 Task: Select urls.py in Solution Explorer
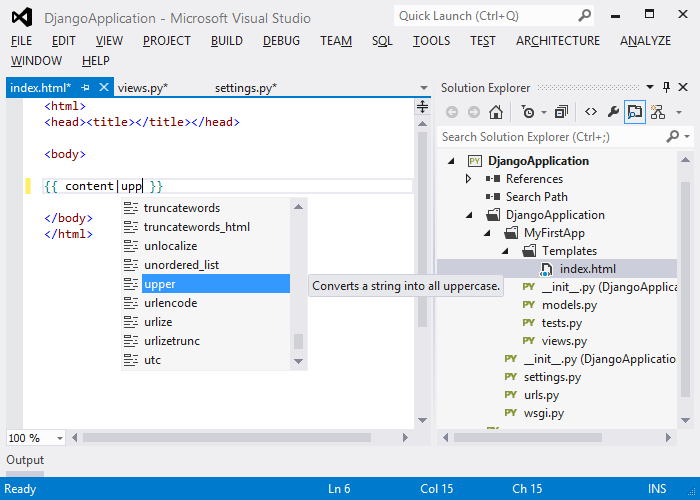click(541, 395)
